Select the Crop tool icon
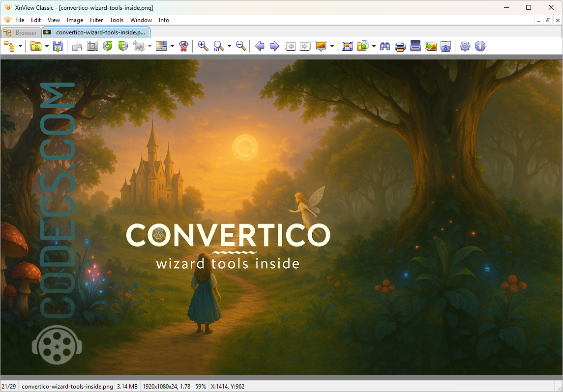563x392 pixels. tap(92, 46)
